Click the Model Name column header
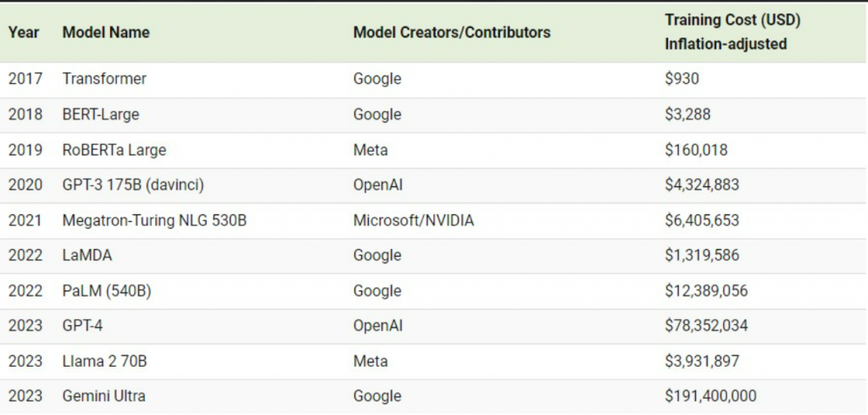Screen dimensions: 868x415 pos(106,32)
